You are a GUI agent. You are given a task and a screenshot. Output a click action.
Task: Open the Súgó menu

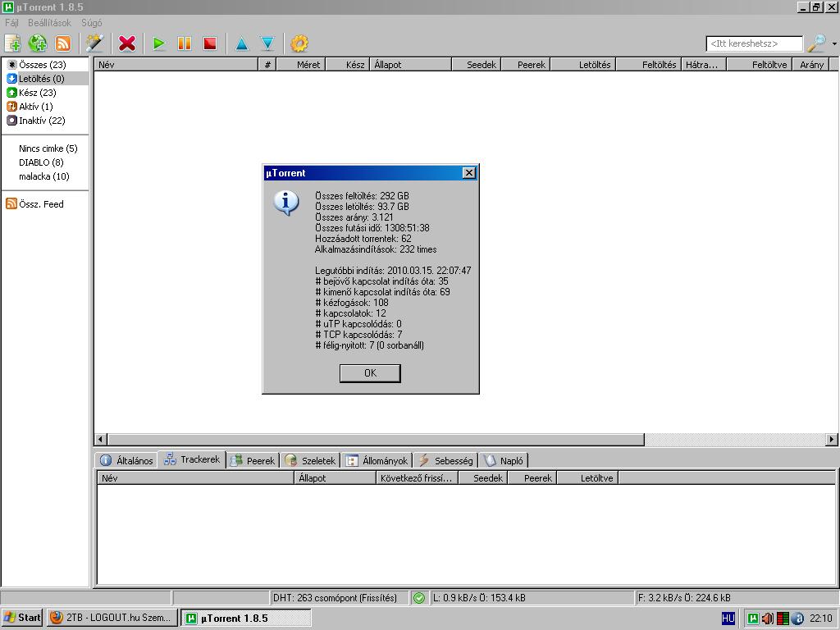click(x=92, y=22)
